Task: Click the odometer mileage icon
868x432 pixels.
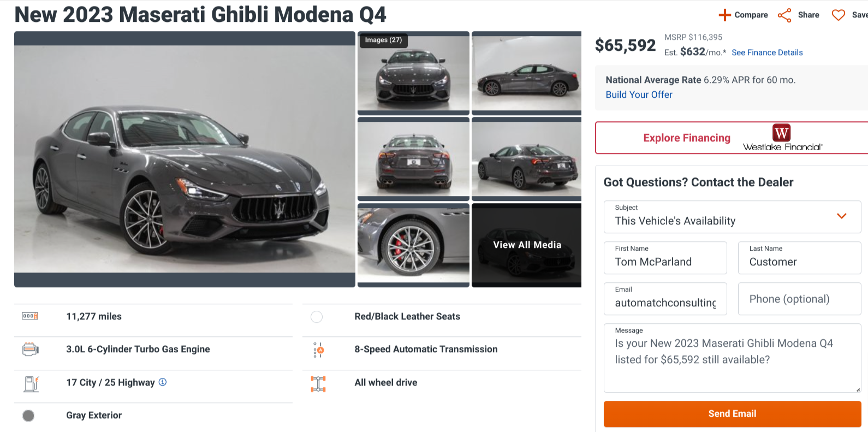Action: point(30,316)
